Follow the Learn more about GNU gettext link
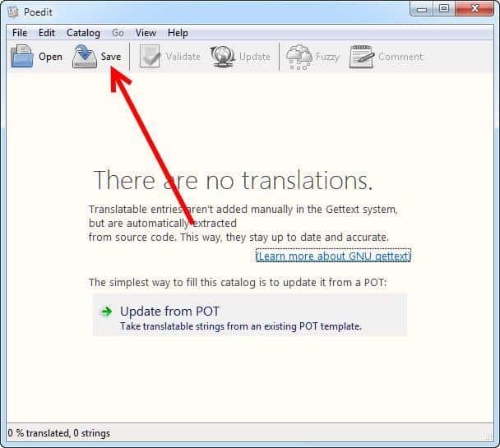500x448 pixels. pyautogui.click(x=334, y=256)
